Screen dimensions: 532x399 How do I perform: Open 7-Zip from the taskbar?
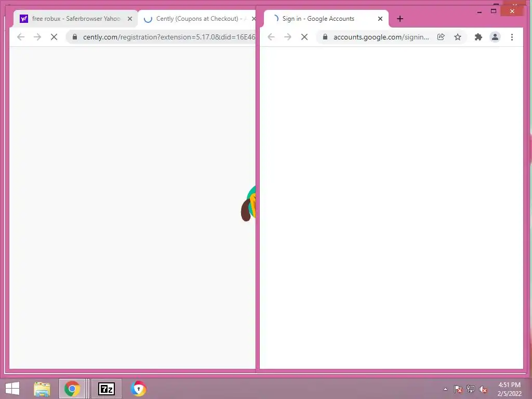(x=106, y=389)
